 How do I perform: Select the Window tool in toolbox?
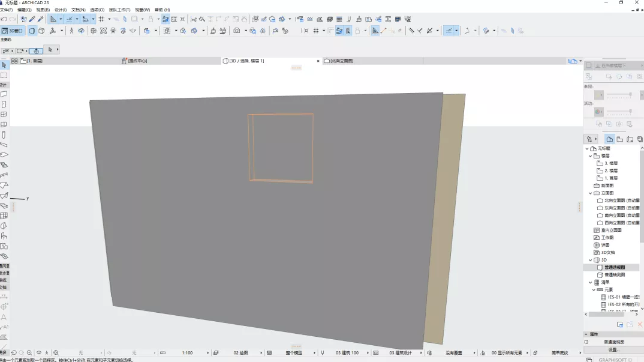(x=4, y=114)
